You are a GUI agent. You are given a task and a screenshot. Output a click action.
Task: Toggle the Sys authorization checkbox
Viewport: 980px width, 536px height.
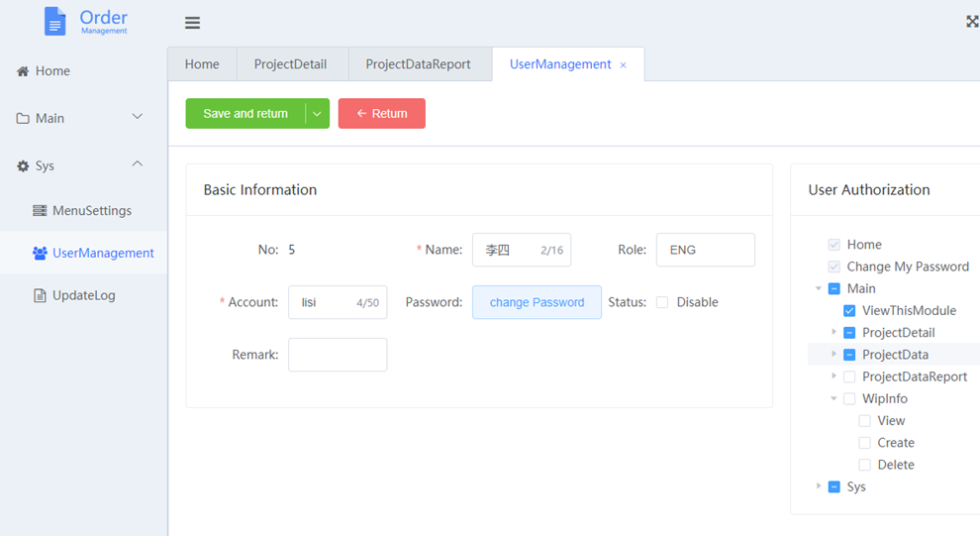coord(834,486)
